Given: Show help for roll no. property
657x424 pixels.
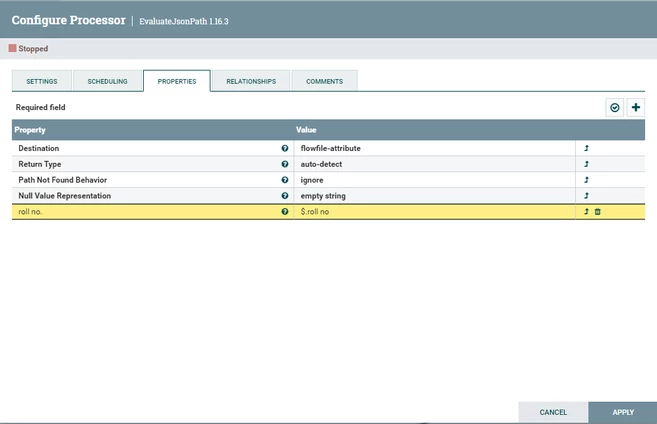Looking at the screenshot, I should 285,212.
